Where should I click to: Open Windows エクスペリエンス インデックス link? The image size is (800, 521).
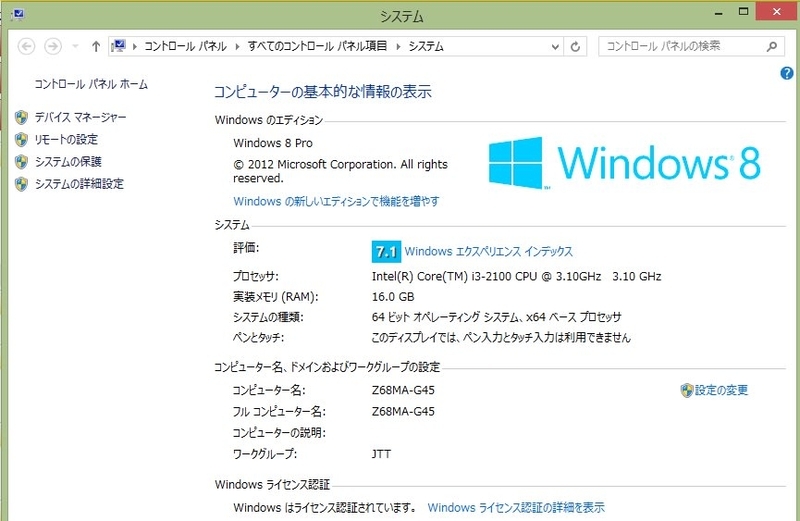coord(488,252)
